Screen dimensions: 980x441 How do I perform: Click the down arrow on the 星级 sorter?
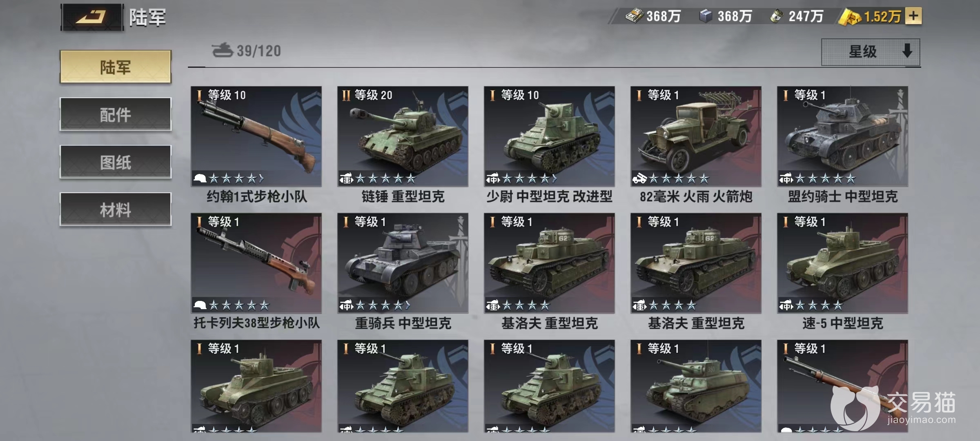pyautogui.click(x=907, y=51)
